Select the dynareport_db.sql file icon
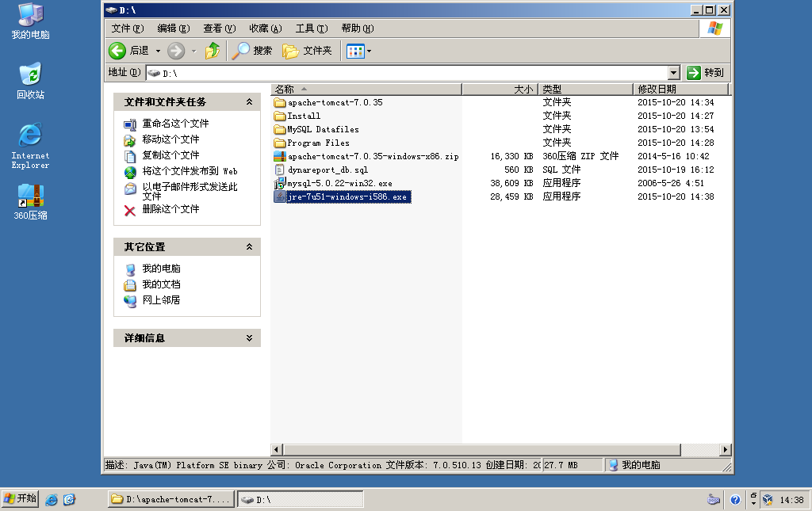The height and width of the screenshot is (511, 812). 280,170
